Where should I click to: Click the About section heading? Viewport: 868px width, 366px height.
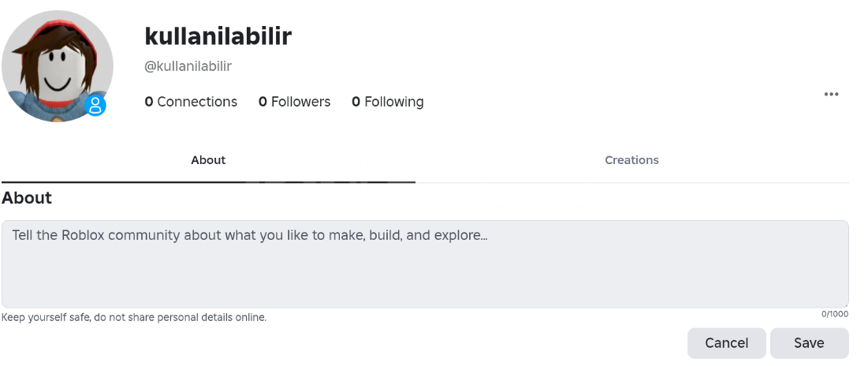point(27,198)
